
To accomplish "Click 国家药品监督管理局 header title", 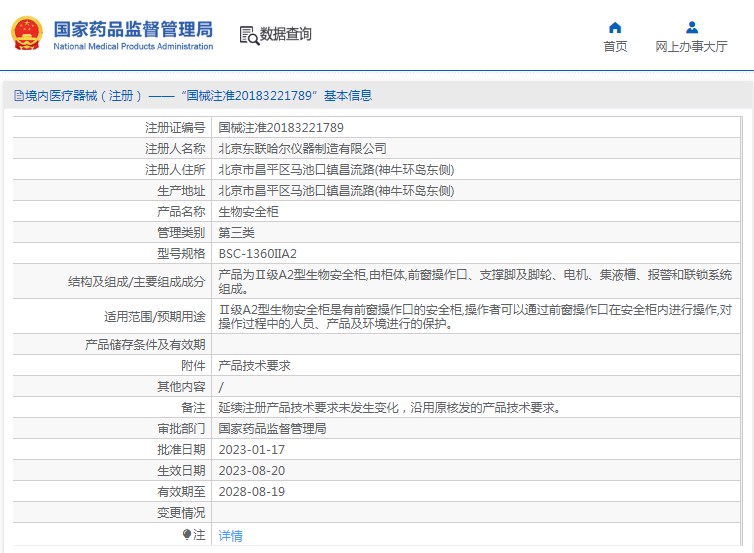I will click(133, 29).
